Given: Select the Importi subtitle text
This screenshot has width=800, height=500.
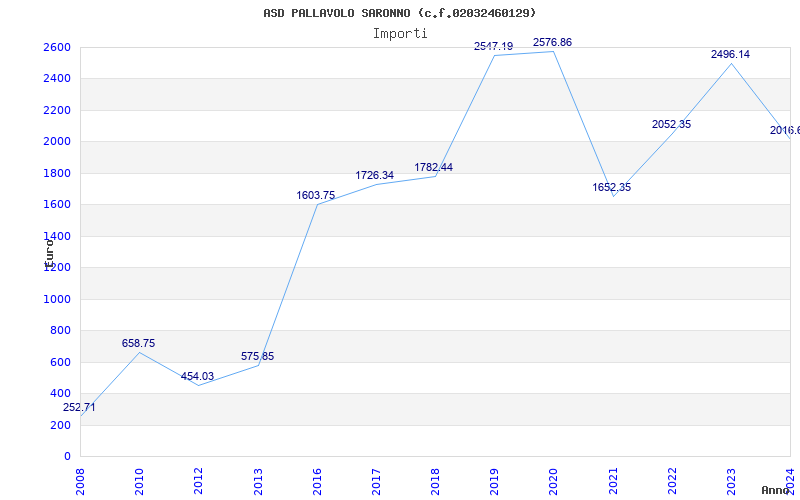Looking at the screenshot, I should (x=400, y=34).
